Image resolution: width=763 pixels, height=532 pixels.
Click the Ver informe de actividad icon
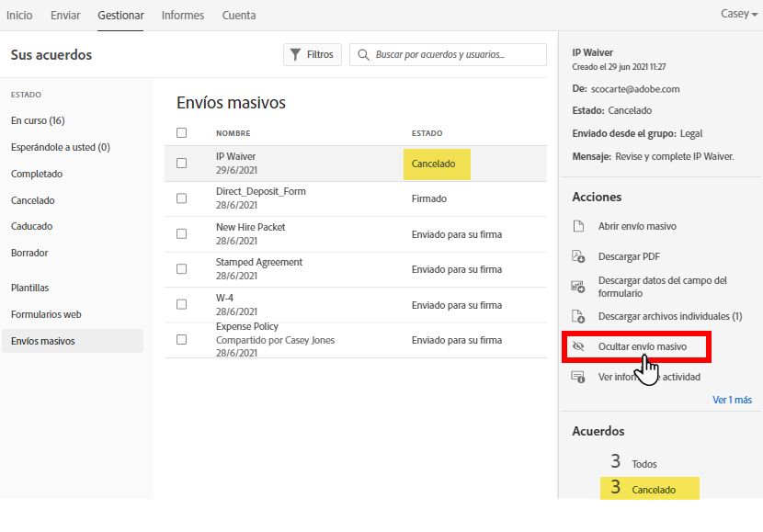click(x=578, y=377)
